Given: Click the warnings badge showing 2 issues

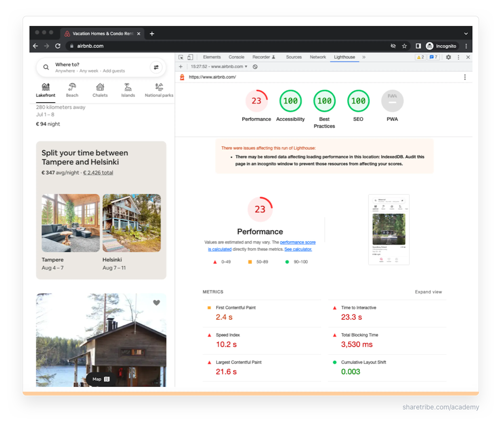Looking at the screenshot, I should click(420, 57).
